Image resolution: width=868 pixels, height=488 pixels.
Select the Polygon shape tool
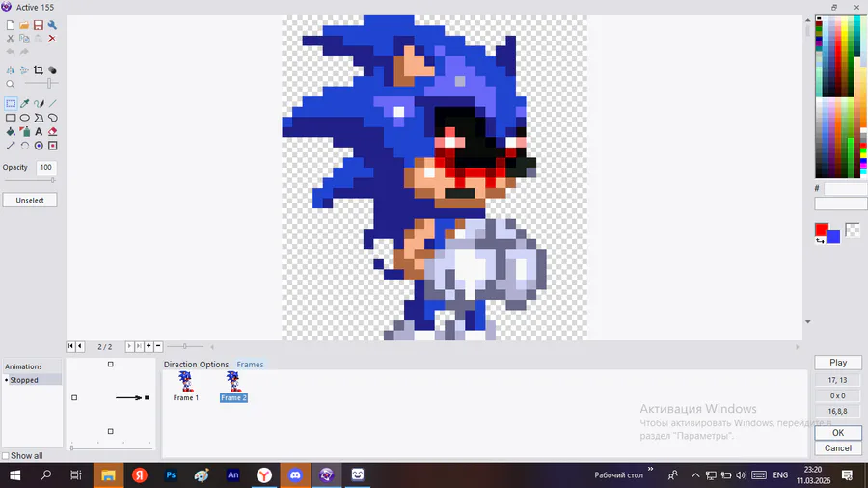tap(39, 118)
